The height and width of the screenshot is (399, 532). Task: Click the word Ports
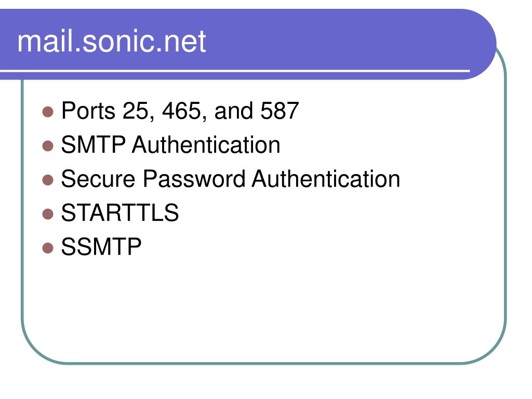click(88, 111)
